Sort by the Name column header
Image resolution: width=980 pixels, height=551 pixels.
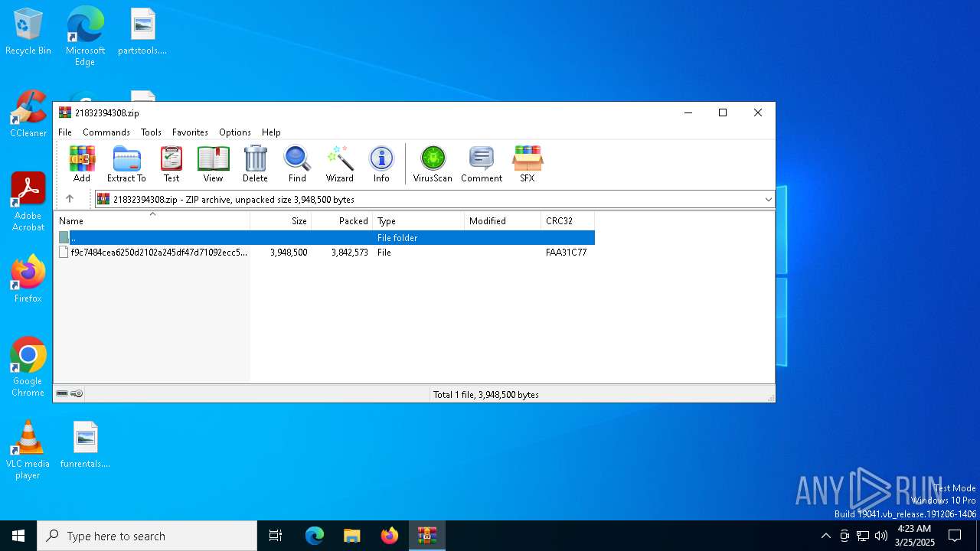click(152, 221)
